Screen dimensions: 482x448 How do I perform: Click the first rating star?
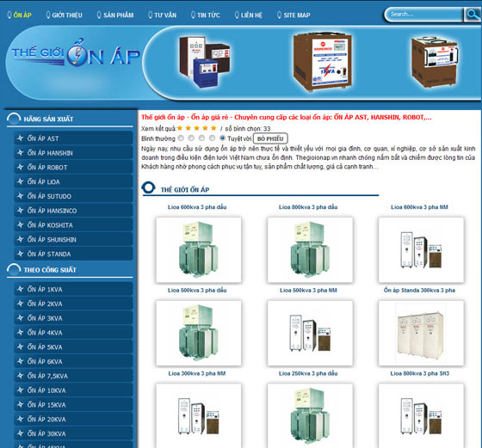pyautogui.click(x=180, y=128)
